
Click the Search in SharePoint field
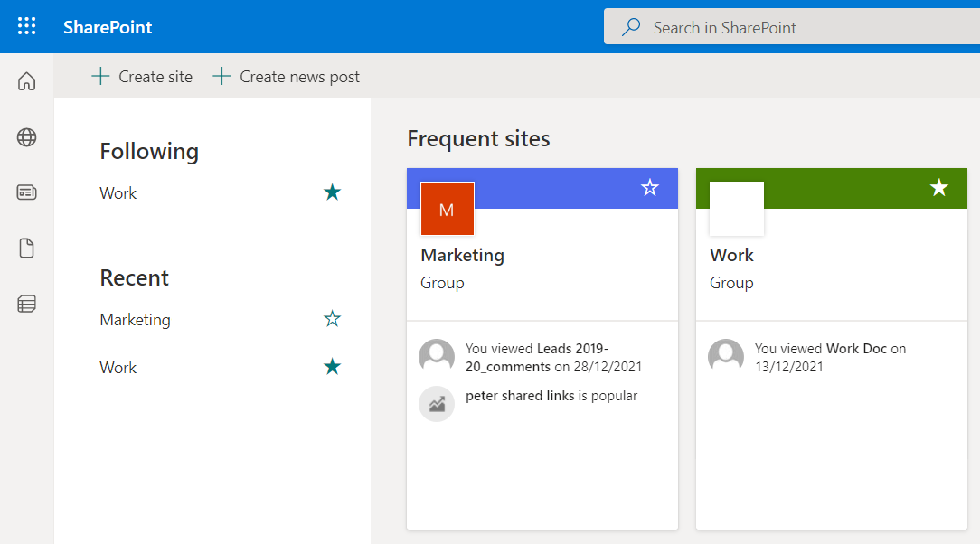[791, 27]
